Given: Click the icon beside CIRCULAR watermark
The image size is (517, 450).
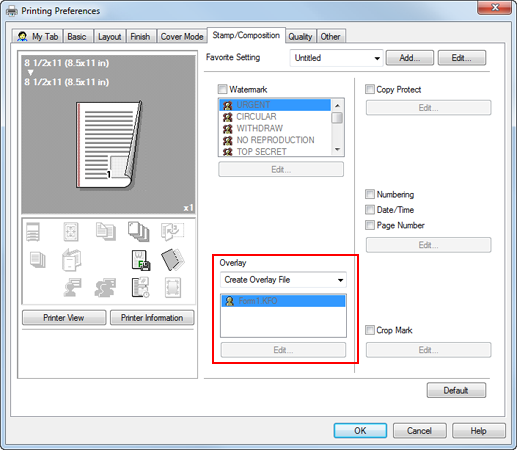Looking at the screenshot, I should point(228,117).
